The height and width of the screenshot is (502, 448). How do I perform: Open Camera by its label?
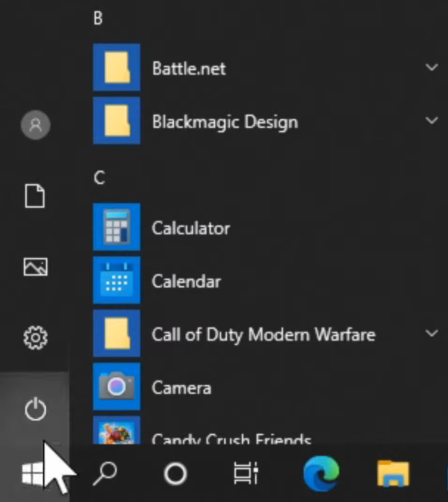click(181, 388)
